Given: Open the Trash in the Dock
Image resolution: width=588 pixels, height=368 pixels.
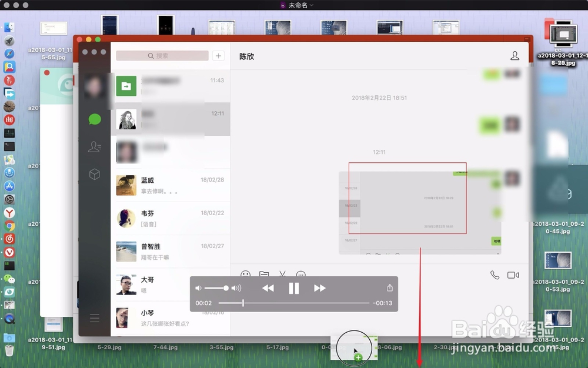Looking at the screenshot, I should click(9, 350).
